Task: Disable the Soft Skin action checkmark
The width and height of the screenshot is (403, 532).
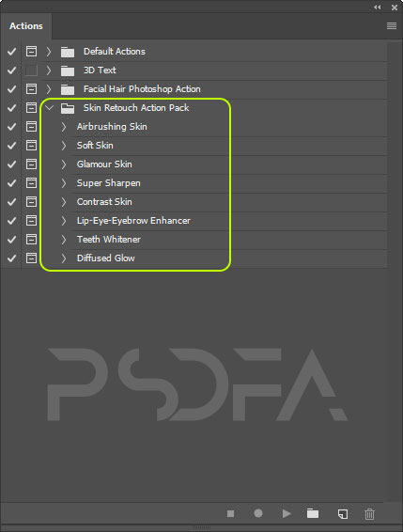Action: [x=12, y=146]
